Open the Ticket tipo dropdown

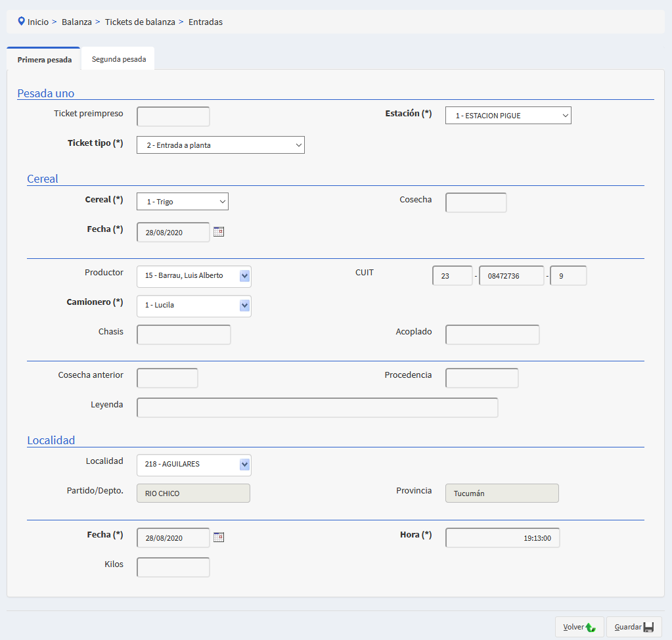pyautogui.click(x=220, y=145)
